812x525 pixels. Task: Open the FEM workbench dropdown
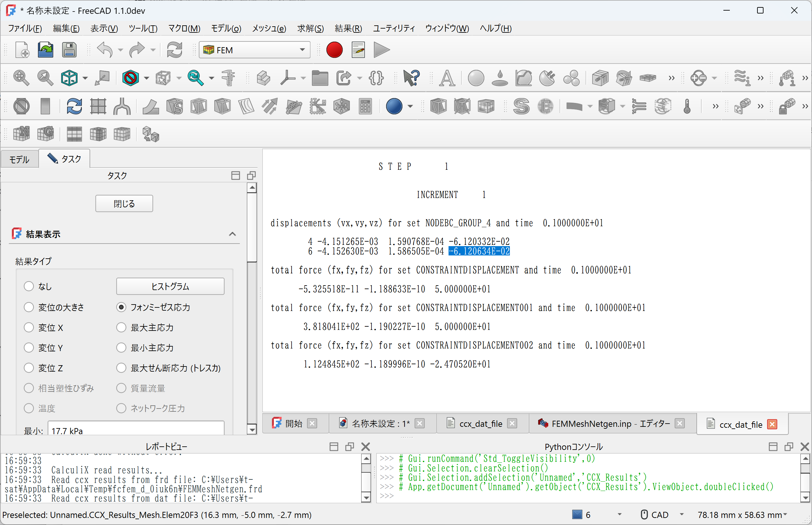pyautogui.click(x=254, y=50)
